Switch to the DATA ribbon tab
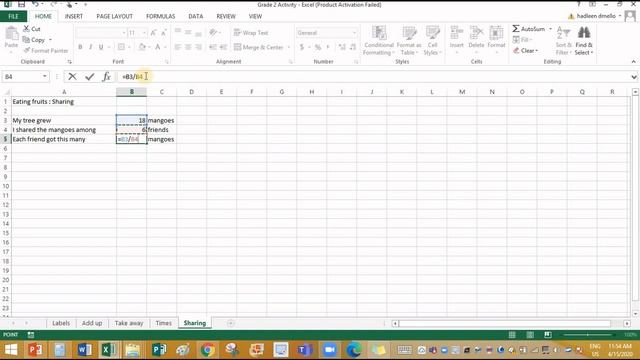The width and height of the screenshot is (640, 360). (x=196, y=16)
